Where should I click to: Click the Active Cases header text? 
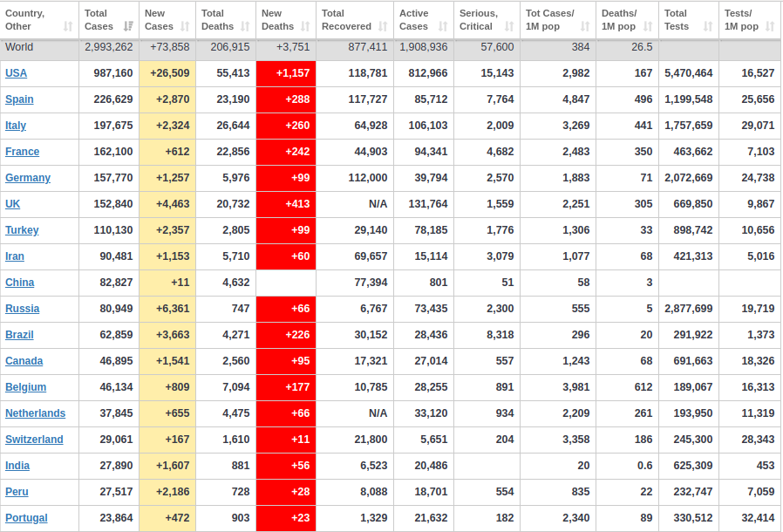[414, 20]
